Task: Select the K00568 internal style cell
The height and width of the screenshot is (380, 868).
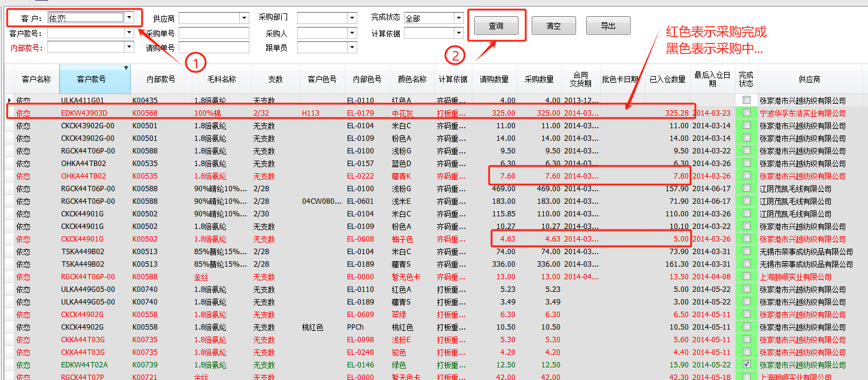Action: coord(161,113)
